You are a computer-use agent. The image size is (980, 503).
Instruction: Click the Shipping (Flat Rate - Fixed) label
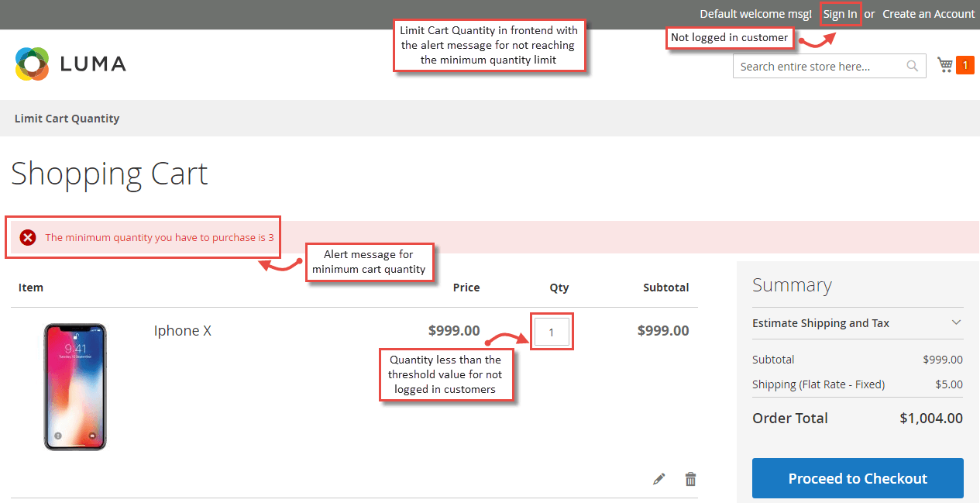coord(818,384)
